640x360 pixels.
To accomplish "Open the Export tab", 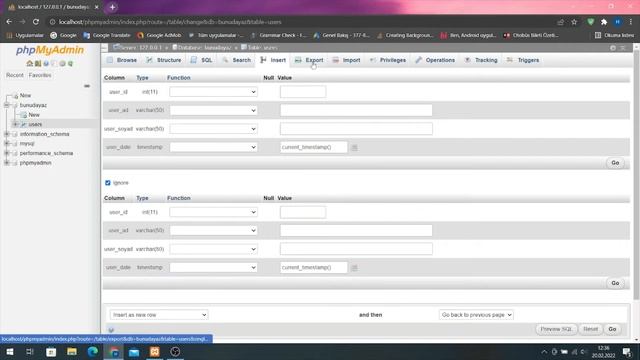I will click(309, 60).
